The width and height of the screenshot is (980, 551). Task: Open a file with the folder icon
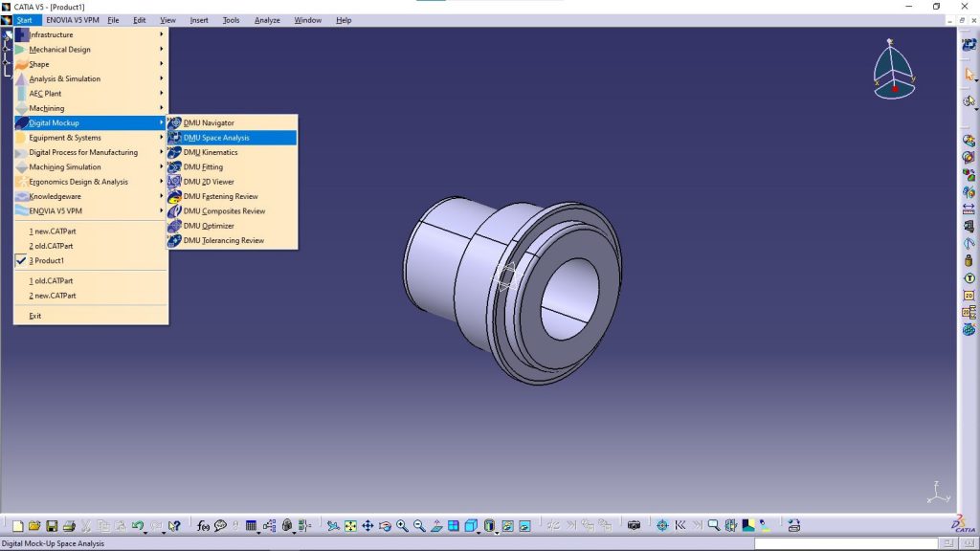tap(34, 526)
